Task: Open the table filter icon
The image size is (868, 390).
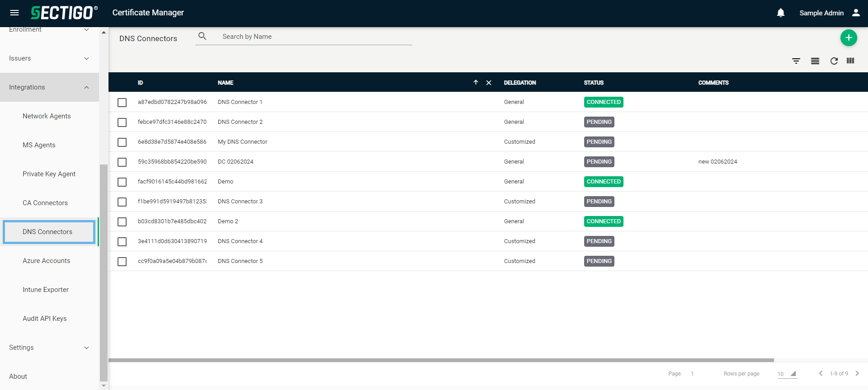Action: pyautogui.click(x=796, y=61)
